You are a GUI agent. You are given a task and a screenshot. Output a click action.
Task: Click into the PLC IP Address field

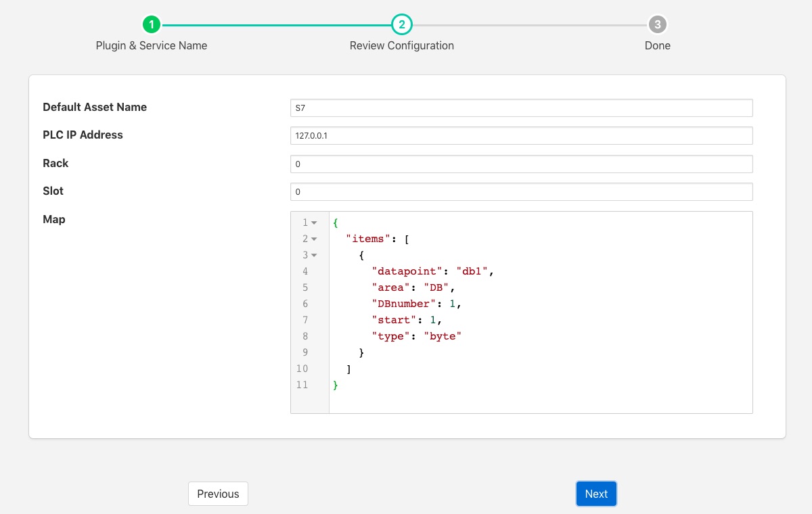tap(521, 135)
